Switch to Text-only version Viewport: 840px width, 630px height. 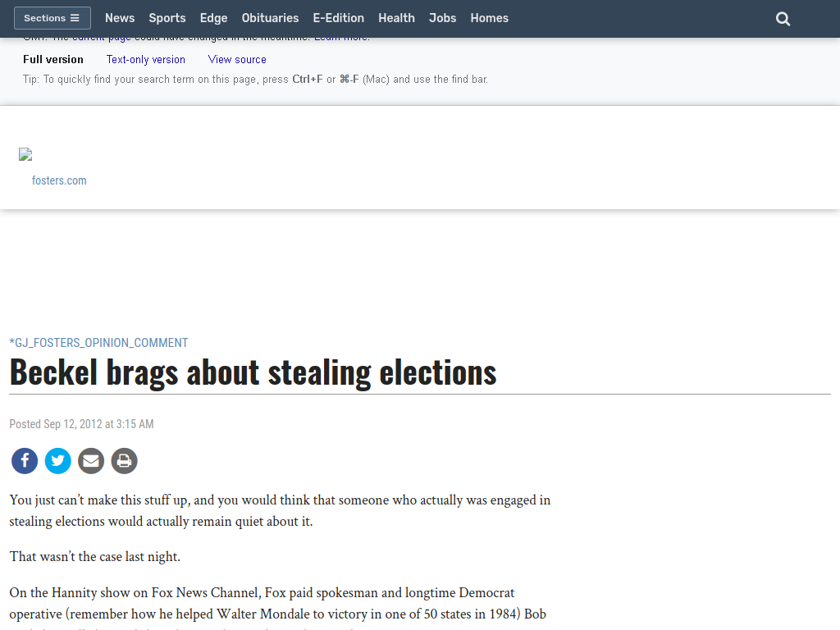pyautogui.click(x=146, y=59)
